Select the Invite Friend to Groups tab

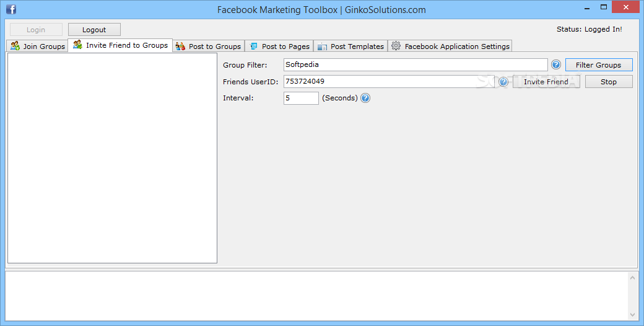[x=120, y=45]
